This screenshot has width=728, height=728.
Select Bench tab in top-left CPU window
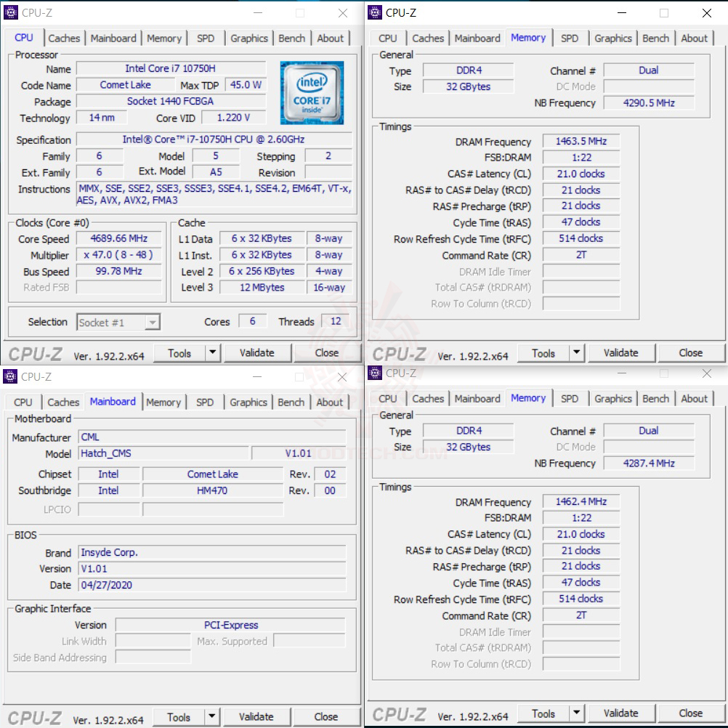(x=291, y=38)
